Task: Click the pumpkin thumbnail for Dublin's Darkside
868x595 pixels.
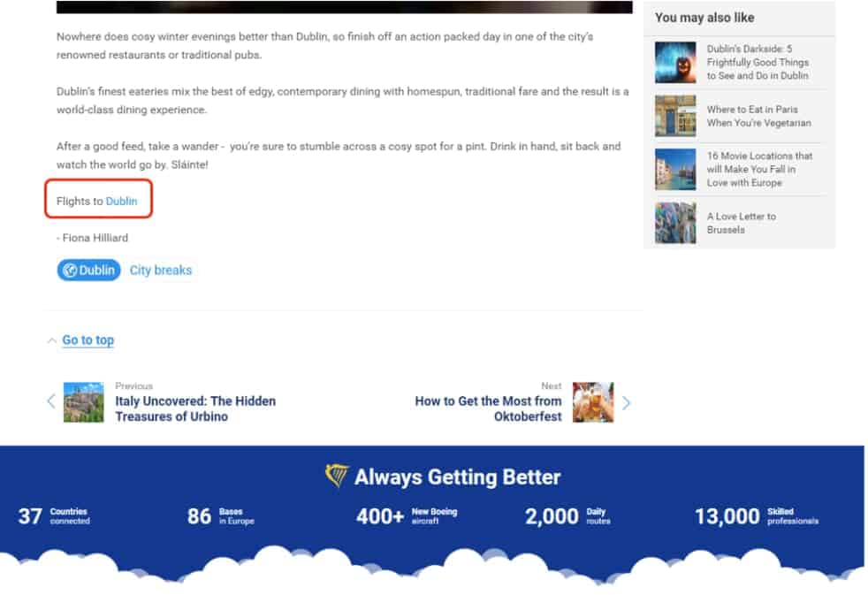Action: click(675, 62)
